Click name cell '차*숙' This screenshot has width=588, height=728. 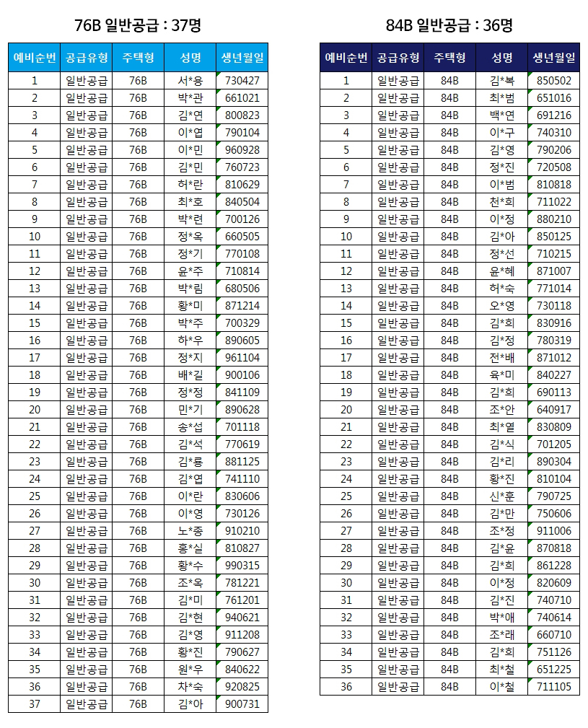pyautogui.click(x=190, y=687)
